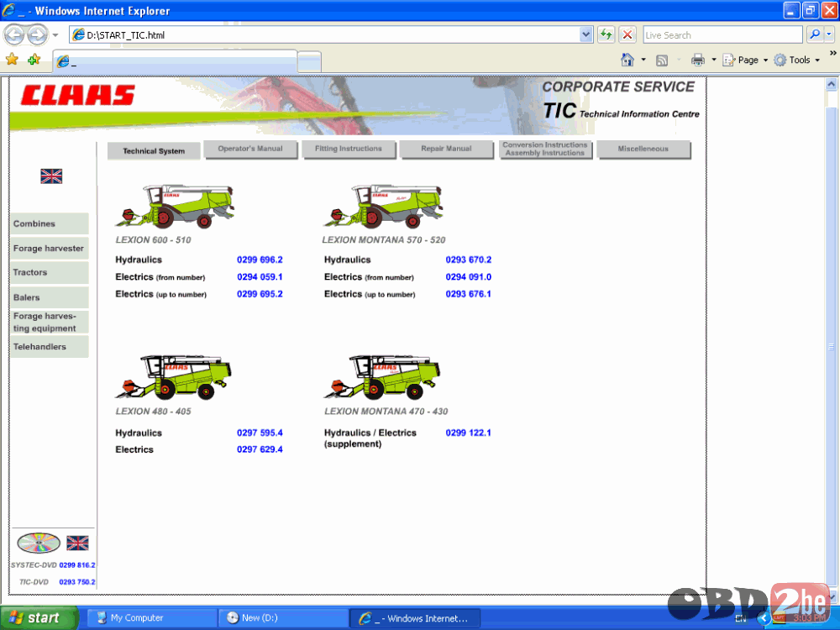Open Electrics from number link 0294 091.0
Screen dimensions: 840x630
(x=468, y=277)
